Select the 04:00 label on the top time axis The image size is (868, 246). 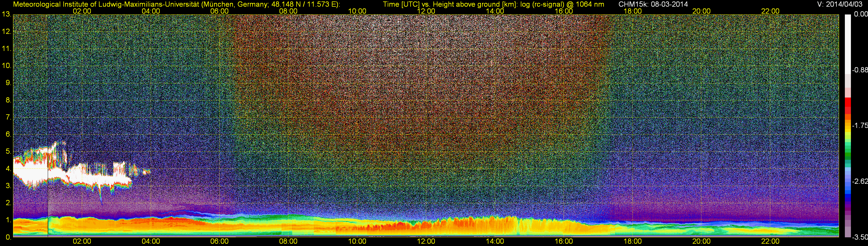click(x=151, y=11)
